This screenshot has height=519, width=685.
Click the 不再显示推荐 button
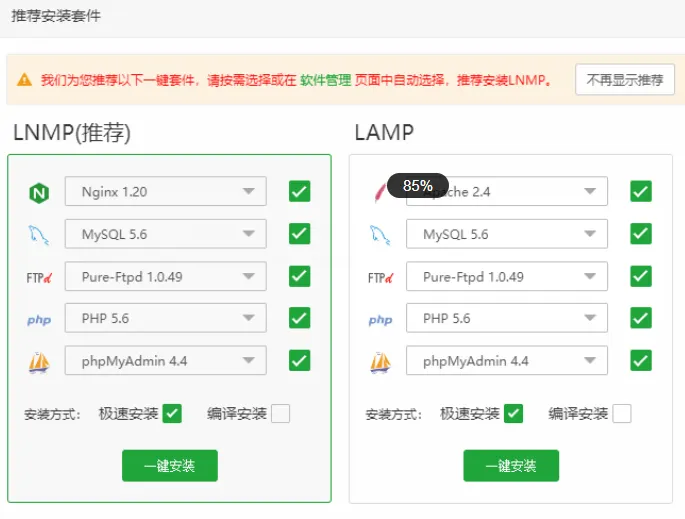pyautogui.click(x=625, y=80)
